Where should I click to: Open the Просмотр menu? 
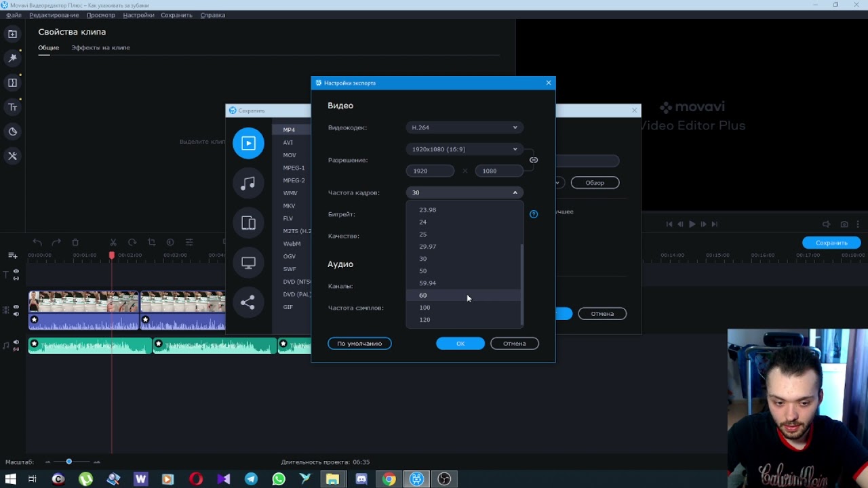point(100,15)
